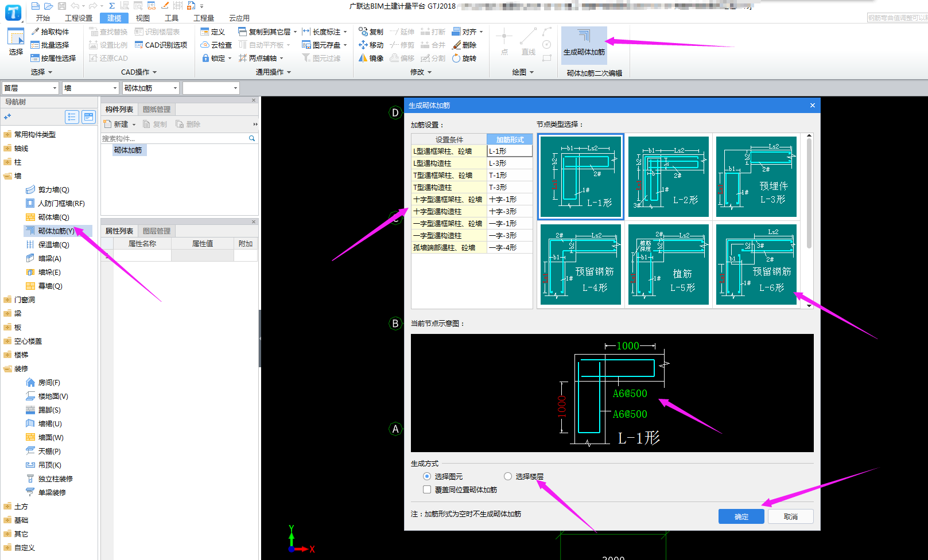Image resolution: width=928 pixels, height=560 pixels.
Task: Enable the 覆盖同位置砌体加筋 checkbox
Action: (x=426, y=489)
